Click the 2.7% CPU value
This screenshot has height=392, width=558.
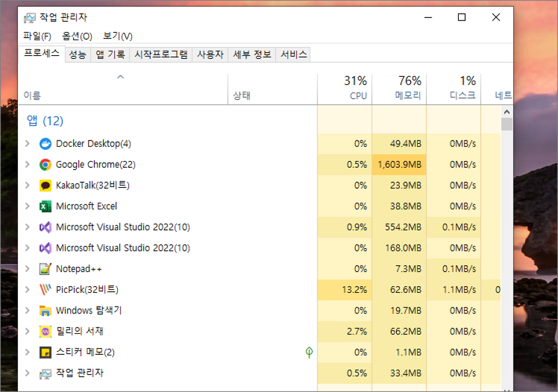click(357, 331)
